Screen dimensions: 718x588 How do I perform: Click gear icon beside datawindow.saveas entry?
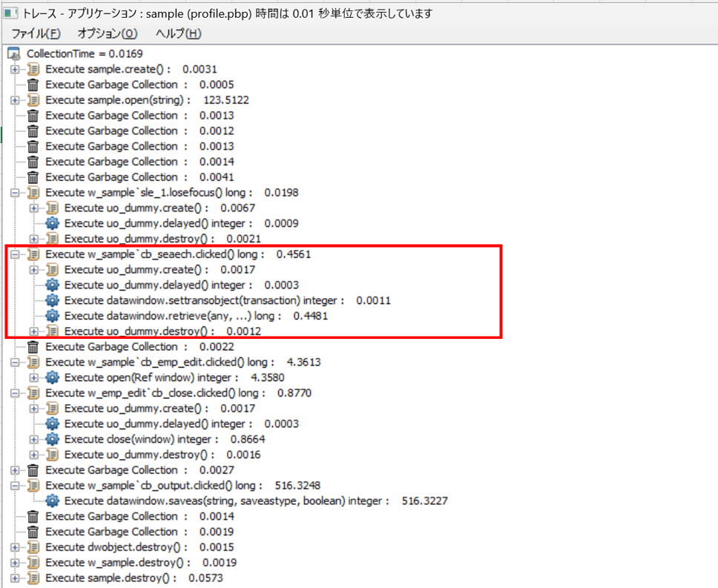[52, 501]
